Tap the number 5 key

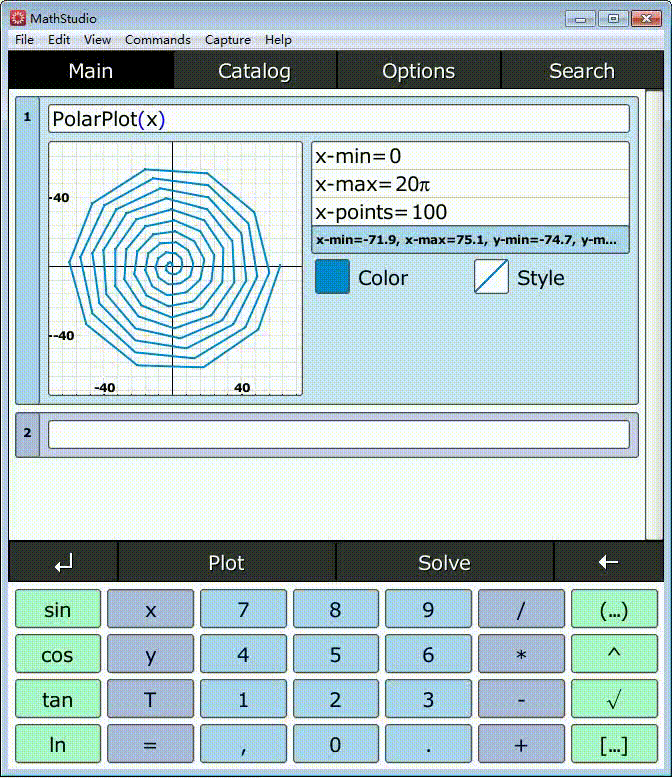click(336, 654)
